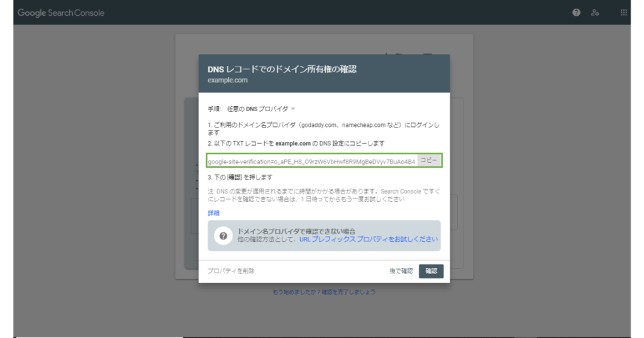Click the 確認 button to verify
Screen dimensions: 644x338
pos(431,271)
